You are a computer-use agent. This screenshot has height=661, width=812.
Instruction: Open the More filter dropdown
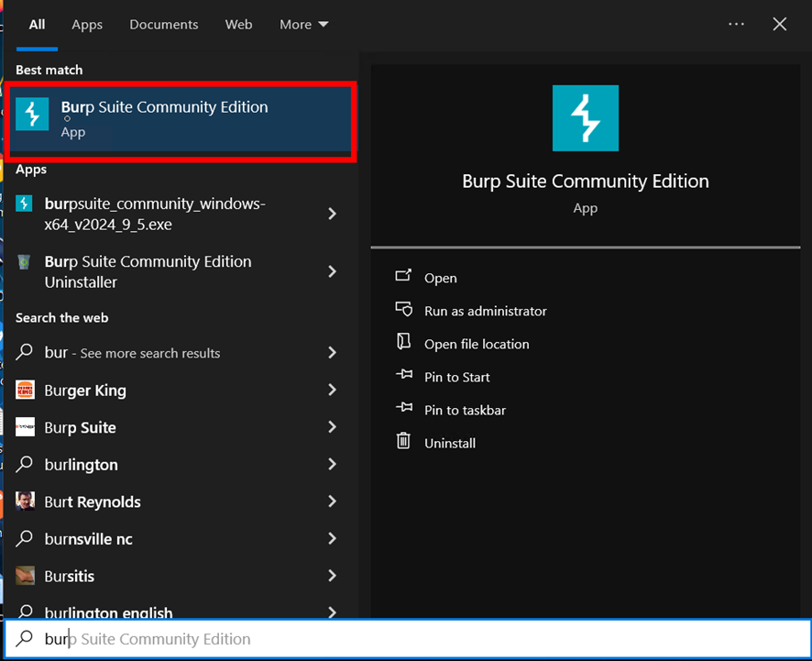pyautogui.click(x=304, y=25)
